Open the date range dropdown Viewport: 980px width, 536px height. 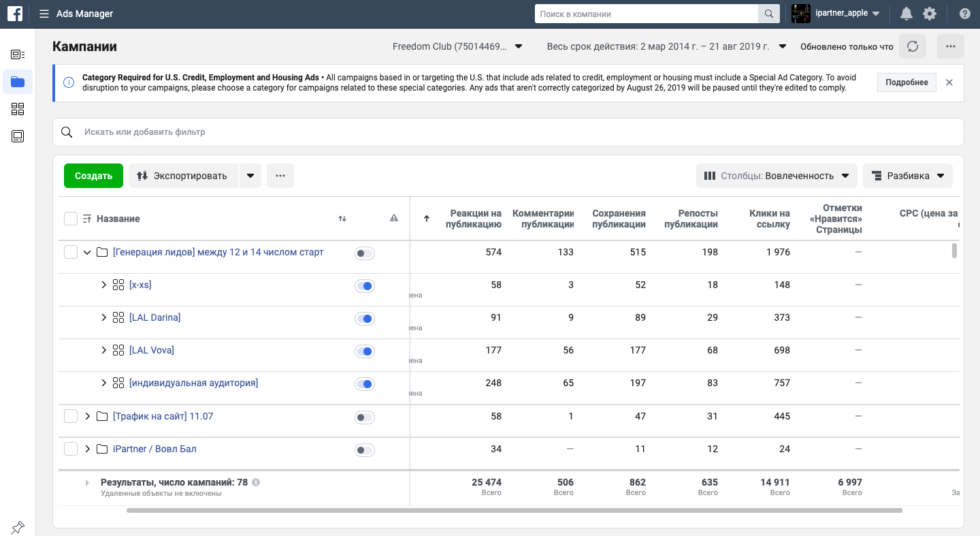click(x=667, y=46)
